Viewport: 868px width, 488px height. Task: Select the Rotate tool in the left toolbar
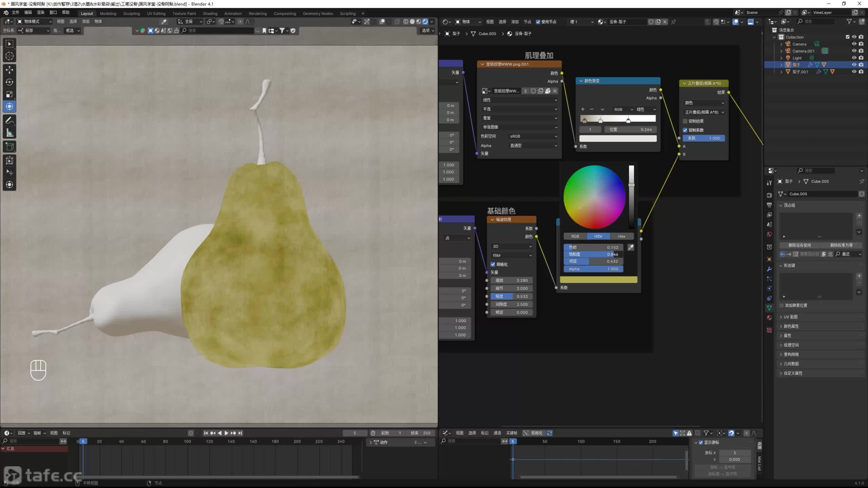pos(9,82)
